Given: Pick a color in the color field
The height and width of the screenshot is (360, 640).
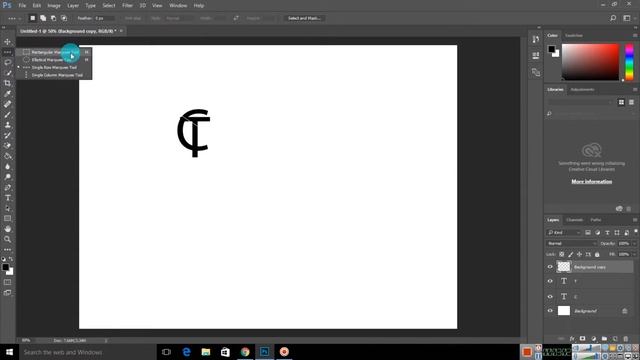Looking at the screenshot, I should [x=590, y=62].
